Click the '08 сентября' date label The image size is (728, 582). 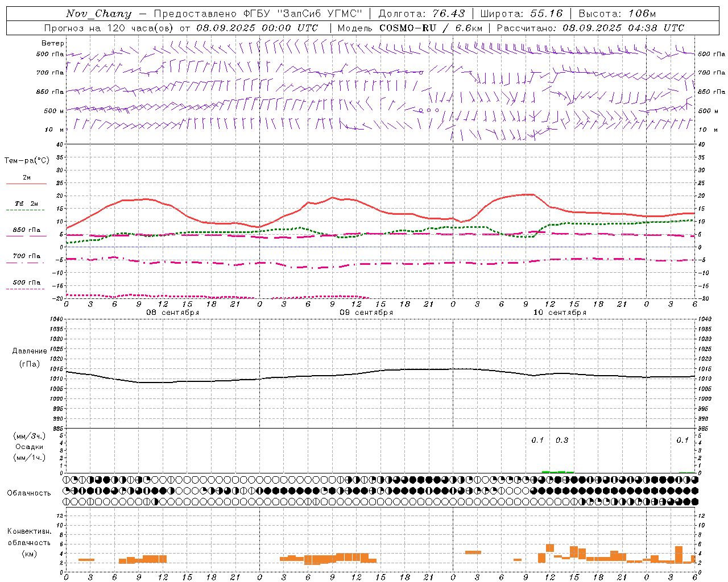[x=173, y=313]
